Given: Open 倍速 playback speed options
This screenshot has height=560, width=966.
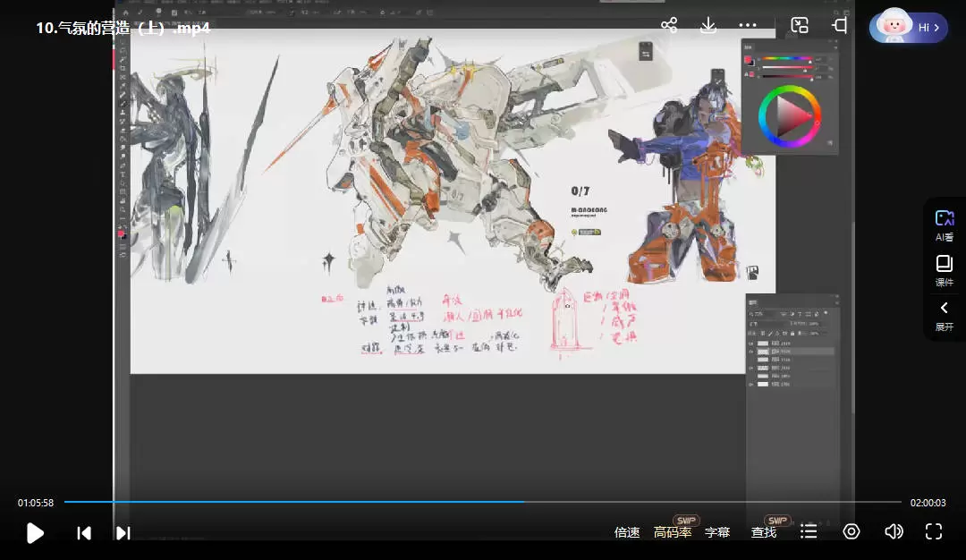Looking at the screenshot, I should [x=626, y=532].
